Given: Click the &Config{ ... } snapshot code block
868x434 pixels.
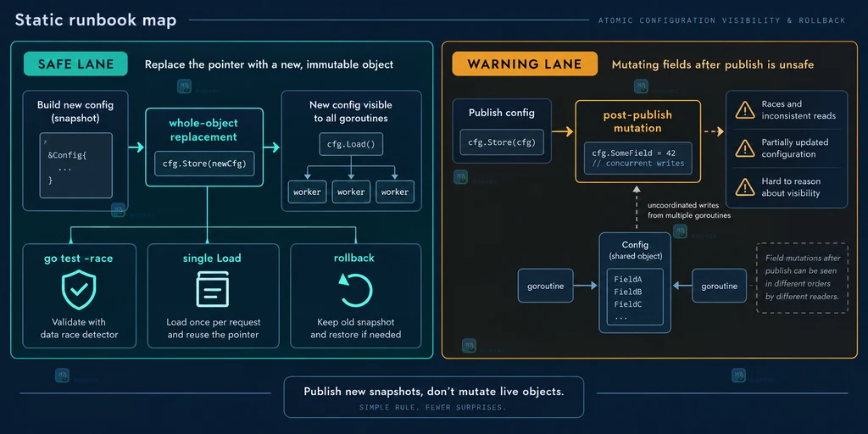Looking at the screenshot, I should (x=75, y=165).
